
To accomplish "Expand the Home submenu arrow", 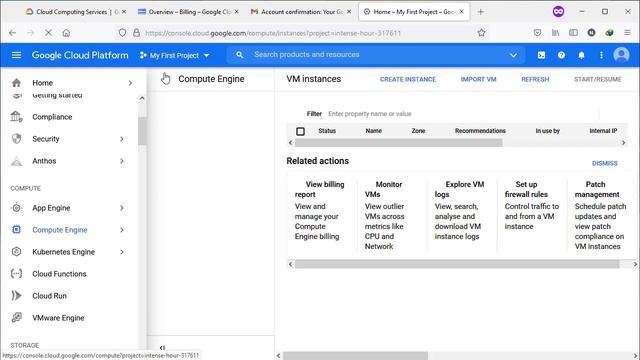I will point(130,83).
